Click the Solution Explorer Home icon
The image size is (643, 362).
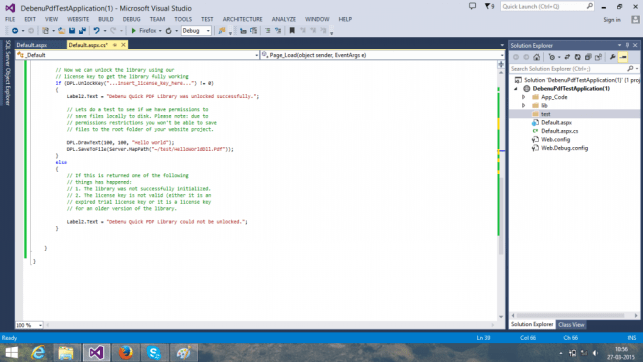536,57
